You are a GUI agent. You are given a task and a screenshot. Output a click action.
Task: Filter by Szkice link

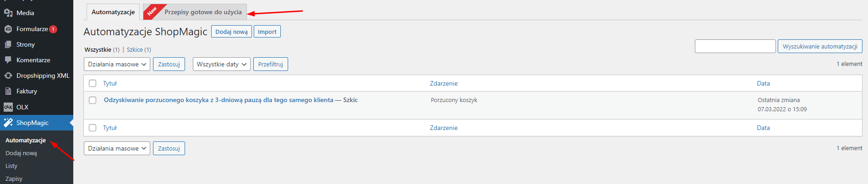click(135, 49)
